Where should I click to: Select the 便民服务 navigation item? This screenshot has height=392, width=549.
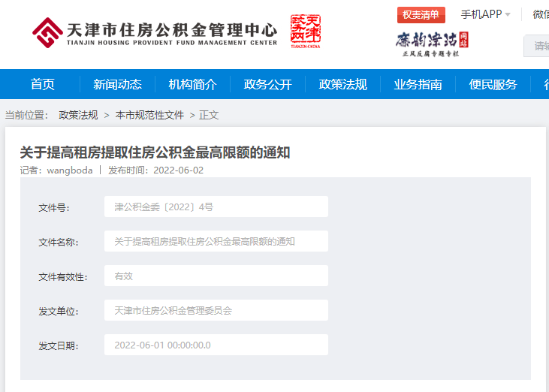pyautogui.click(x=493, y=84)
